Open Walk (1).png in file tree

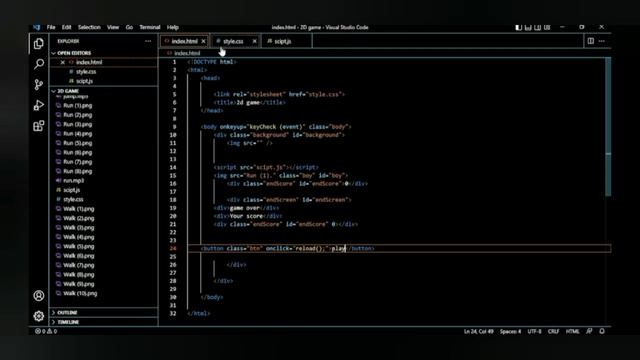tap(78, 209)
